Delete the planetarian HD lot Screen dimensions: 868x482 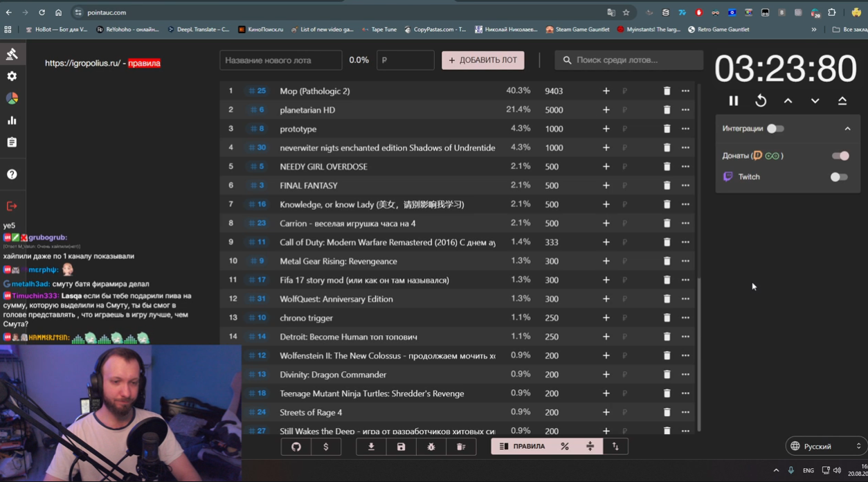[667, 109]
